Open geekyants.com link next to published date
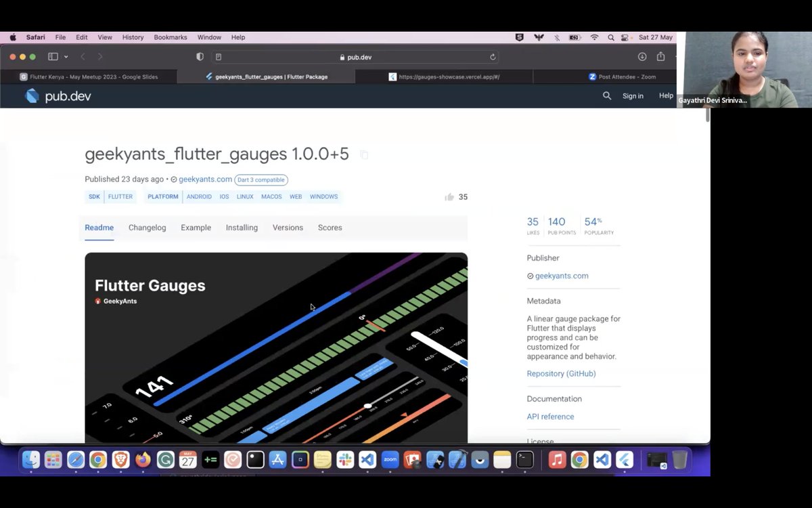Viewport: 812px width, 508px height. [205, 179]
